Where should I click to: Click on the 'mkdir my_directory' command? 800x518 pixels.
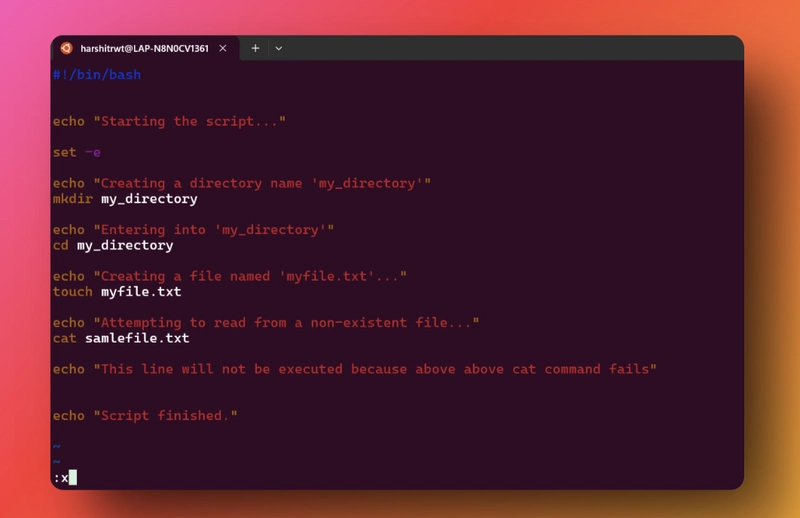click(x=125, y=199)
